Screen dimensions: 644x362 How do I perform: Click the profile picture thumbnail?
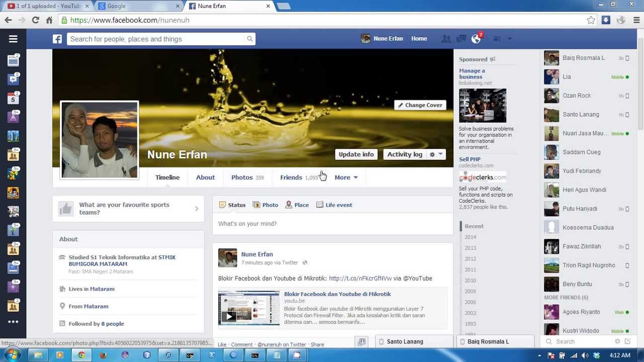[x=100, y=140]
